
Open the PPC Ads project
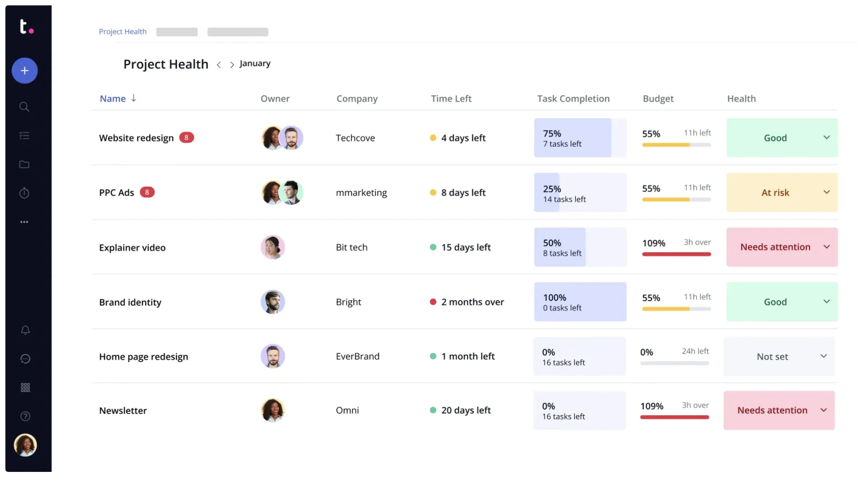point(117,193)
